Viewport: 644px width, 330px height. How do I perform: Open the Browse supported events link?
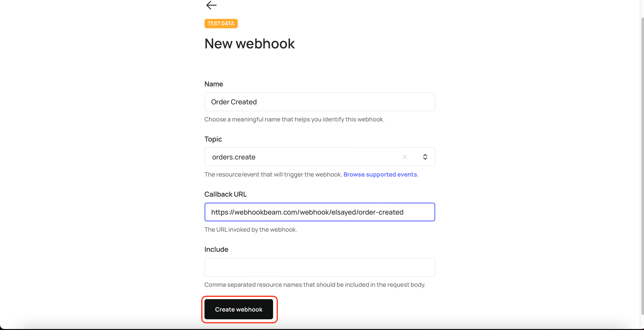pos(380,174)
